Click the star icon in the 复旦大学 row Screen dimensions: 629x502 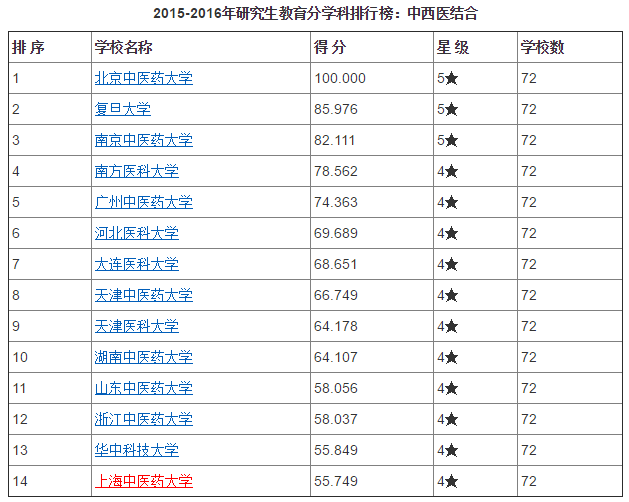(452, 109)
